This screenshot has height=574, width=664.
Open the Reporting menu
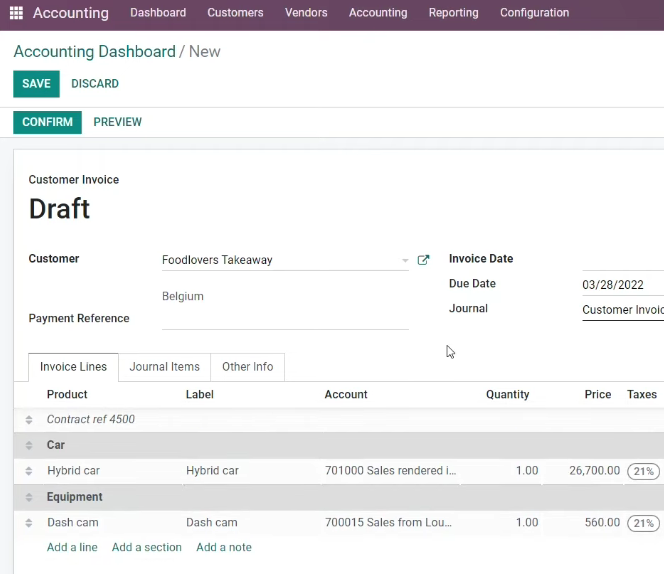coord(453,13)
